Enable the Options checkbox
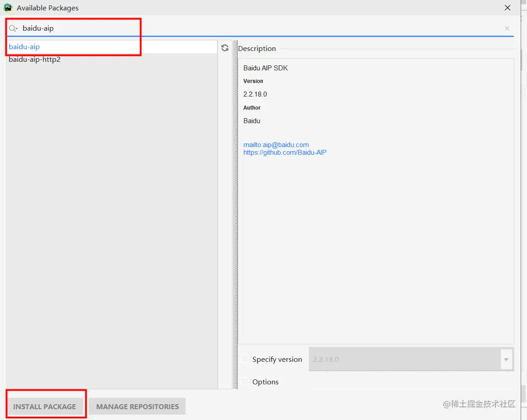The width and height of the screenshot is (527, 420). point(245,381)
